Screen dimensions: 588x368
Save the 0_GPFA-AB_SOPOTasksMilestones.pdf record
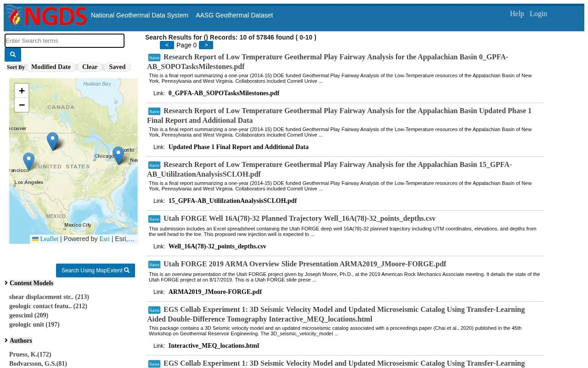coord(154,57)
